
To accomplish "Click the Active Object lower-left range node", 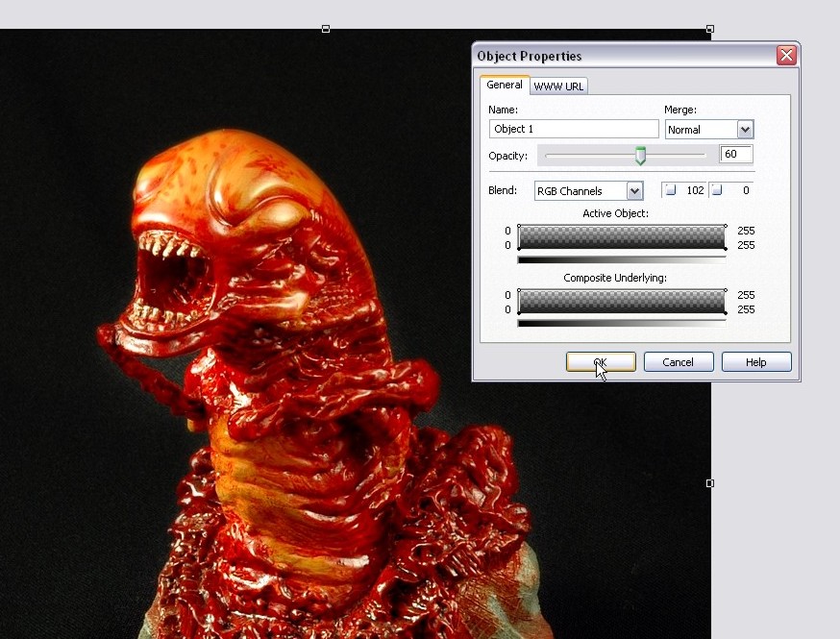I will tap(519, 249).
